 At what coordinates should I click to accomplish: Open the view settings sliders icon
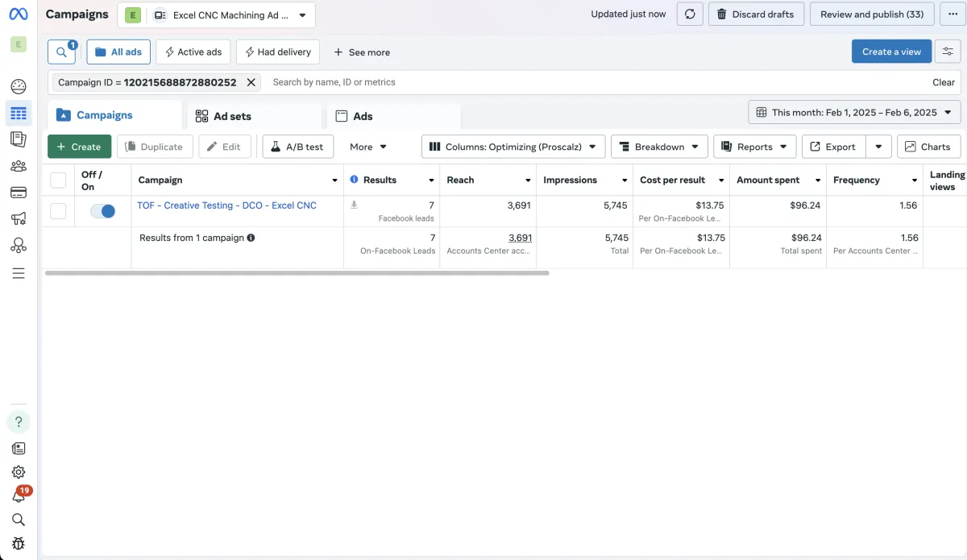pos(948,52)
